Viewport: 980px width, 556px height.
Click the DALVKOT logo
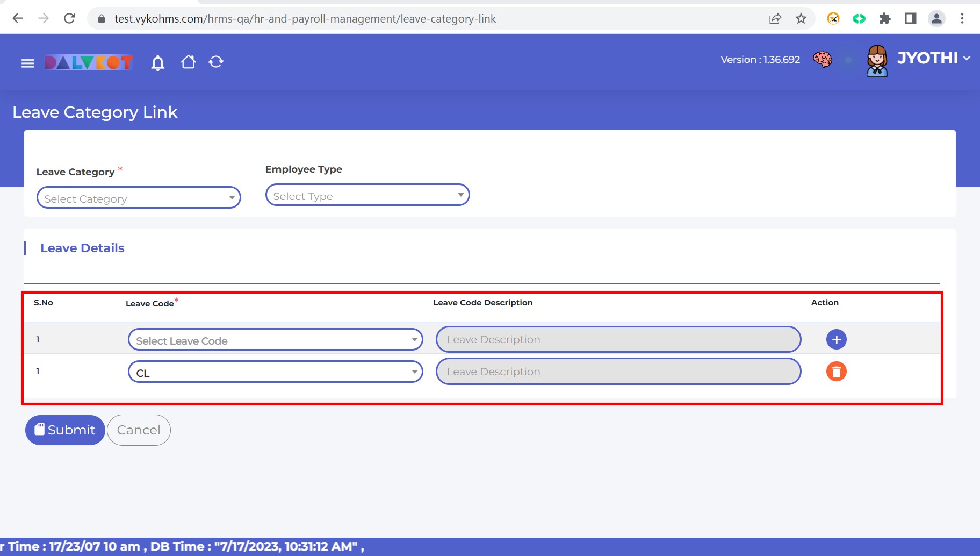89,63
